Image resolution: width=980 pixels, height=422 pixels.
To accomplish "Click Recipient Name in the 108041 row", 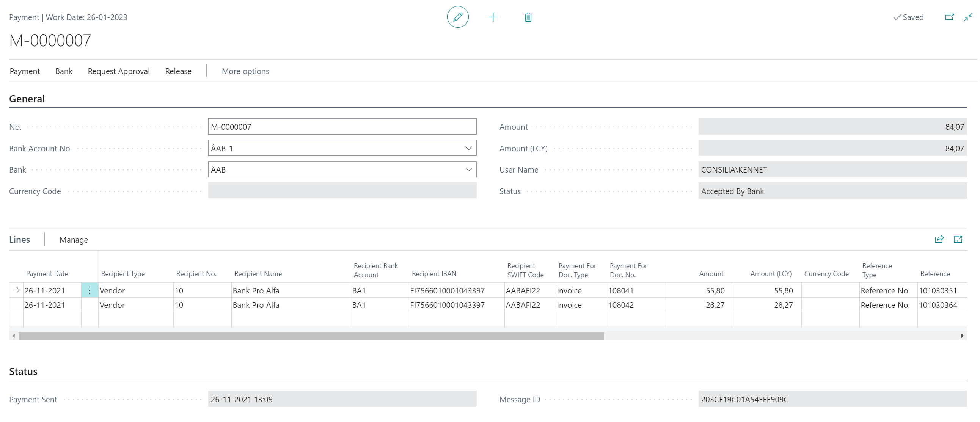I will point(291,291).
